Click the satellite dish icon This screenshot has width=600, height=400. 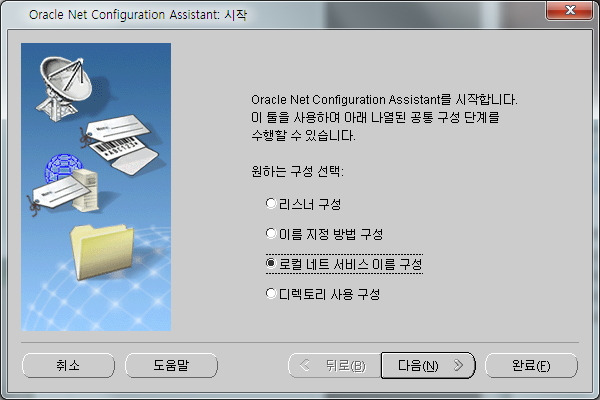pyautogui.click(x=64, y=88)
